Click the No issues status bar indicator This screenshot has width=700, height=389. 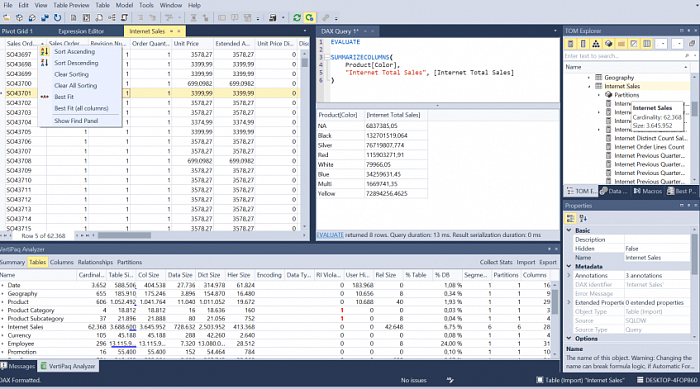(x=413, y=381)
